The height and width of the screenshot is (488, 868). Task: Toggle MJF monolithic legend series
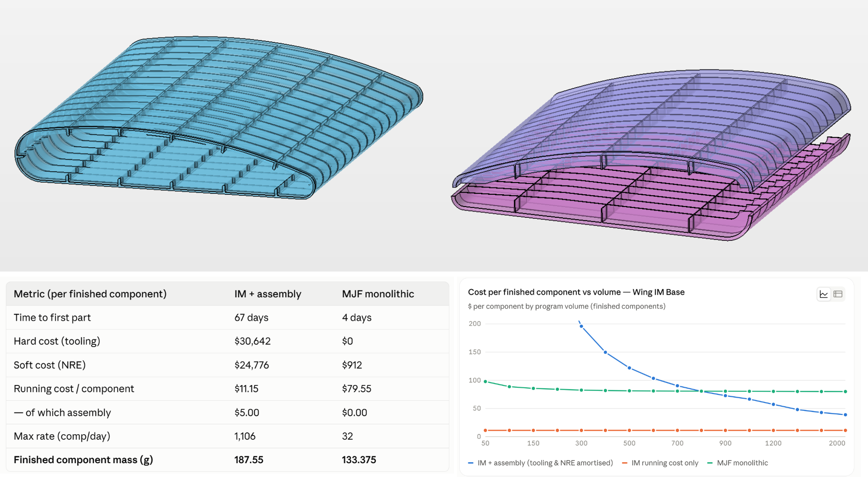[x=737, y=463]
